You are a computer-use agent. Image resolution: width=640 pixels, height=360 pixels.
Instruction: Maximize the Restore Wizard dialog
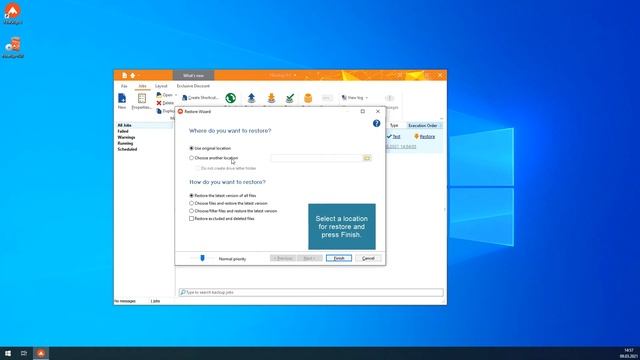point(362,111)
